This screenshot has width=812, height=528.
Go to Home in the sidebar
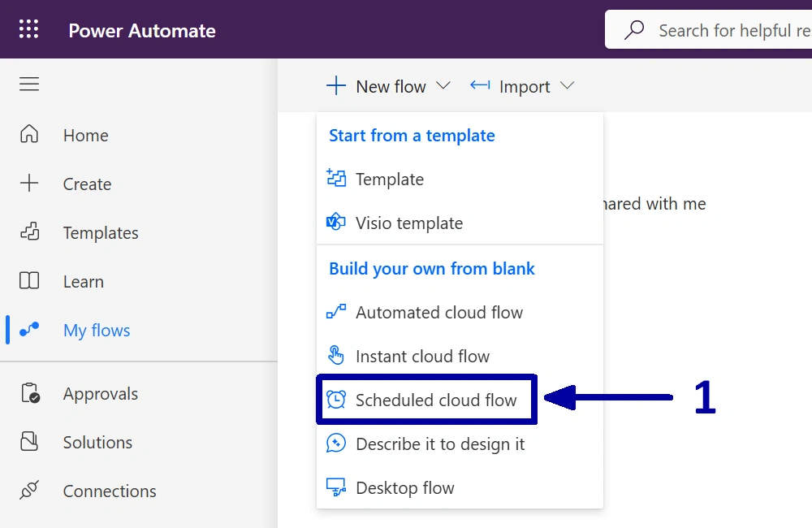(x=85, y=135)
